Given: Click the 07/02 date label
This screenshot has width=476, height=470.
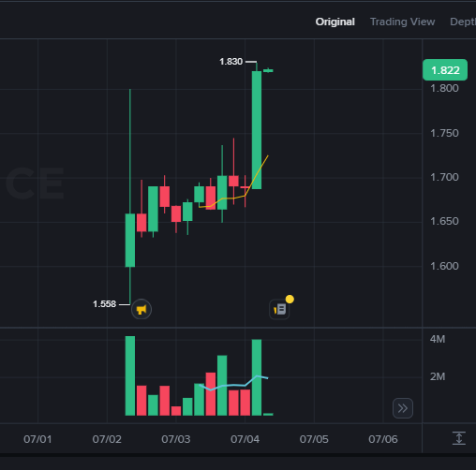Looking at the screenshot, I should (107, 439).
